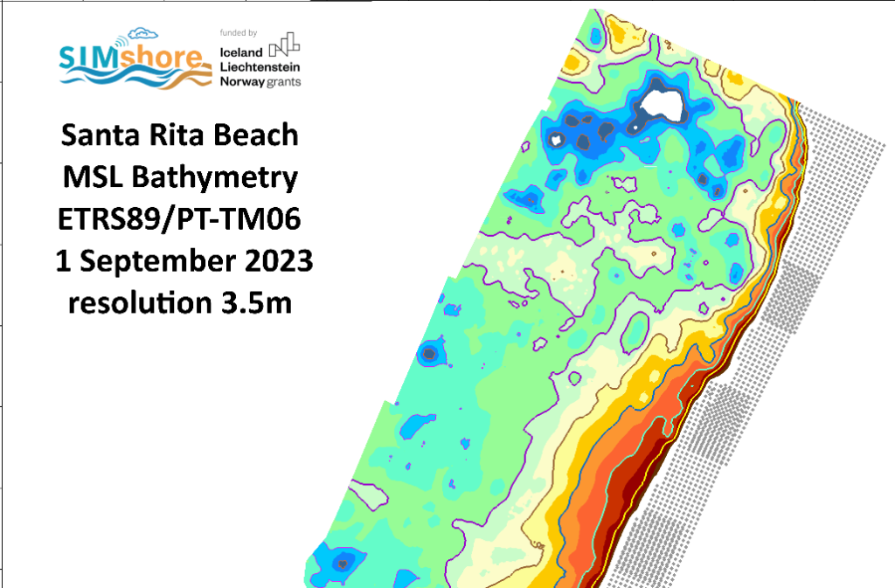This screenshot has height=588, width=895.
Task: Click the '1 September 2023' date text
Action: pyautogui.click(x=184, y=261)
